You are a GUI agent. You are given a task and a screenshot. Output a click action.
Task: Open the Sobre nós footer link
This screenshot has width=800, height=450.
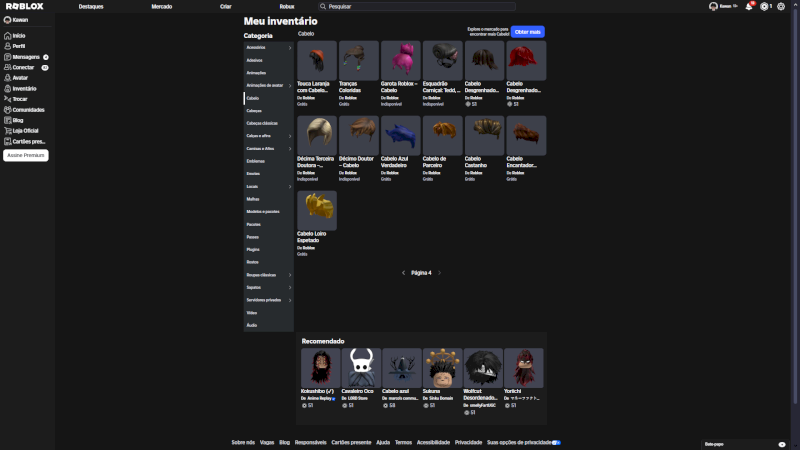tap(243, 442)
